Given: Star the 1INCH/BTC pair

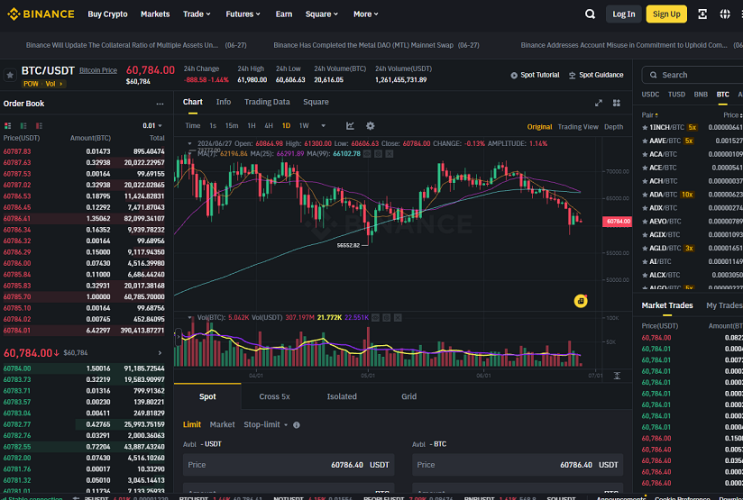Looking at the screenshot, I should (644, 127).
